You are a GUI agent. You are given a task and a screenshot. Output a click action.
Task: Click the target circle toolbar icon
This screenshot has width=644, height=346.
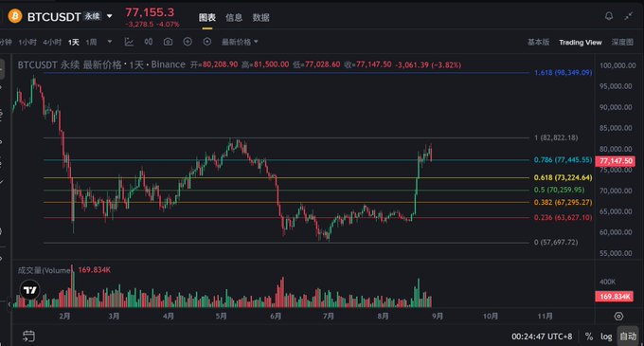[207, 42]
